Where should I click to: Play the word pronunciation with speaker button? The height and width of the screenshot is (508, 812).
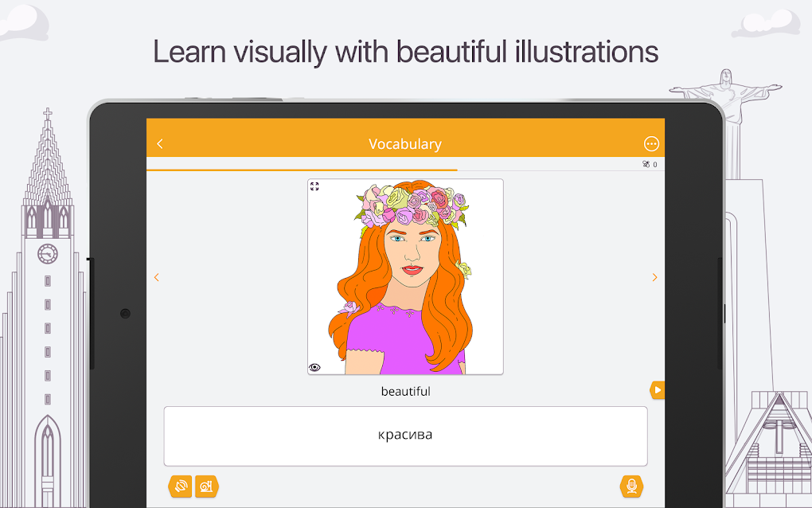tap(180, 487)
